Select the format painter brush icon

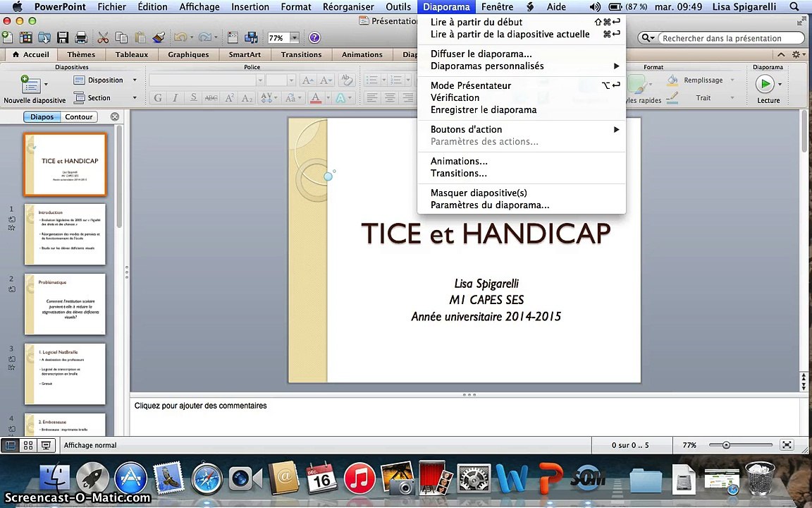click(159, 37)
